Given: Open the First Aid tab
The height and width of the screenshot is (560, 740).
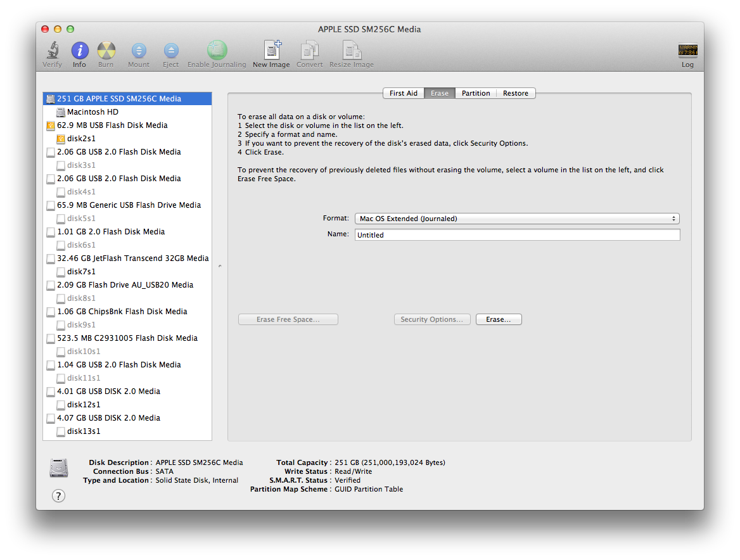Looking at the screenshot, I should [x=403, y=93].
